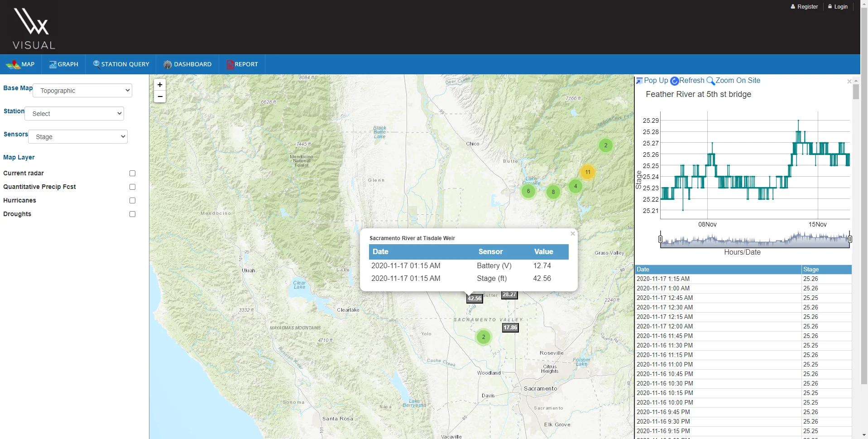
Task: Close the Tisdale Weir popup
Action: [x=573, y=234]
